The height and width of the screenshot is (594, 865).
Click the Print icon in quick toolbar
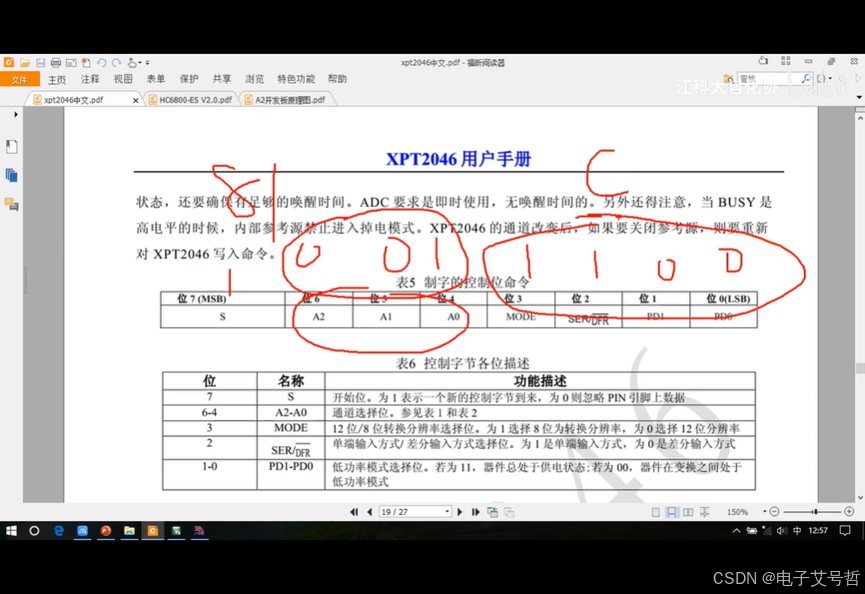click(56, 63)
